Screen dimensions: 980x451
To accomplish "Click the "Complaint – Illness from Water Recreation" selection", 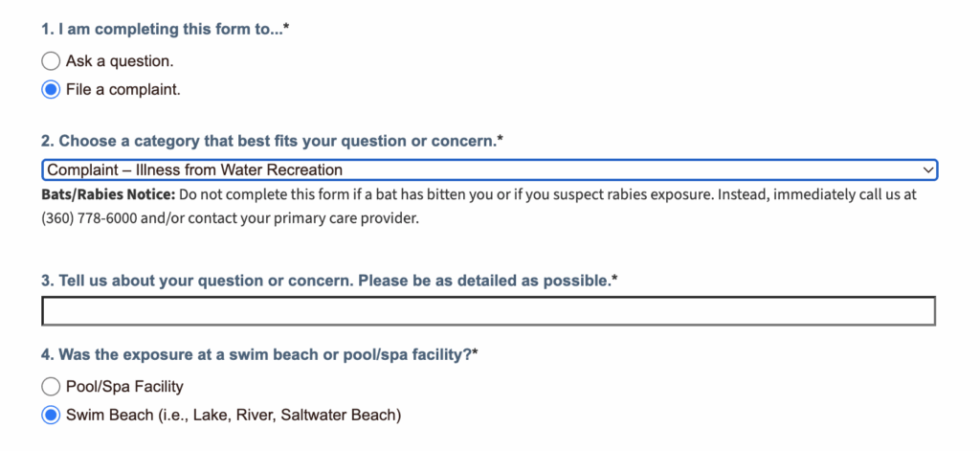I will click(195, 170).
